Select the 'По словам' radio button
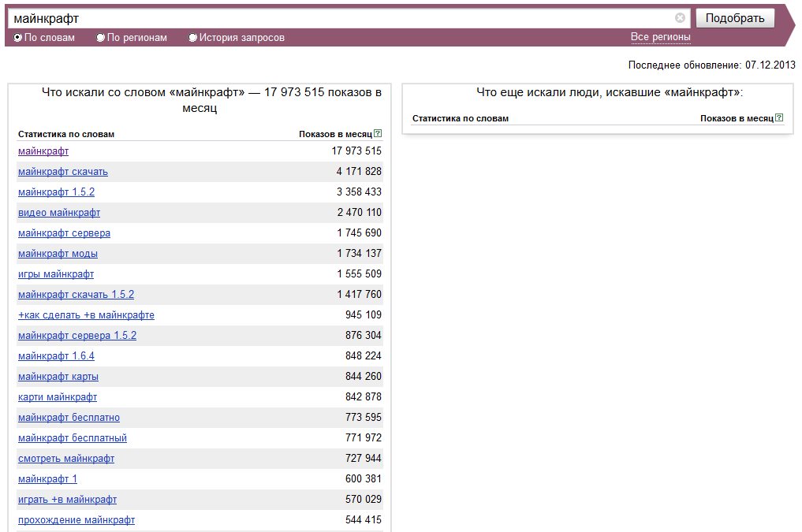 point(18,37)
